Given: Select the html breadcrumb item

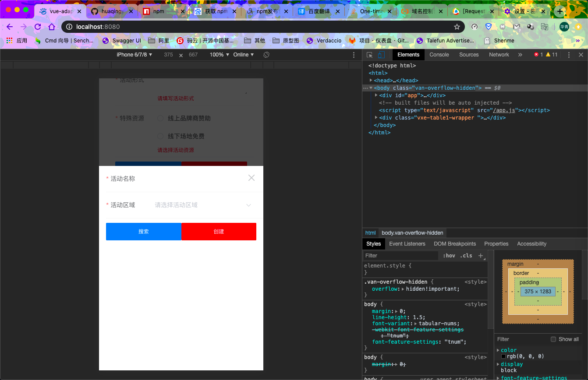Looking at the screenshot, I should [x=371, y=233].
